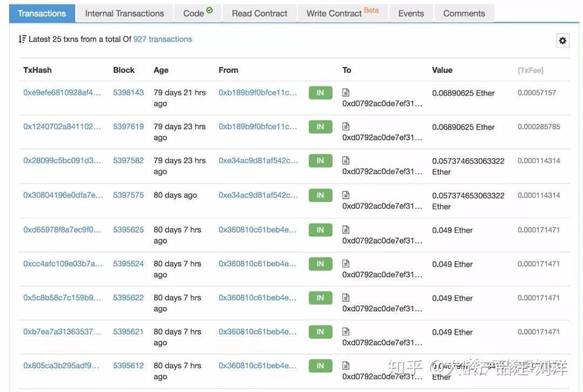
Task: Switch to the Events tab
Action: click(411, 13)
